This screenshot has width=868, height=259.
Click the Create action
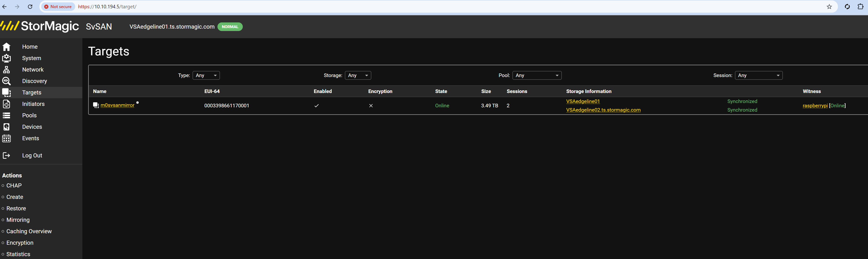point(15,197)
